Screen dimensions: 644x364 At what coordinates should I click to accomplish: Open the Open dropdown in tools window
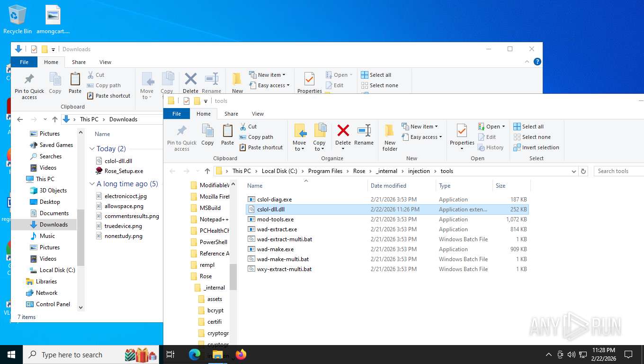pos(492,127)
